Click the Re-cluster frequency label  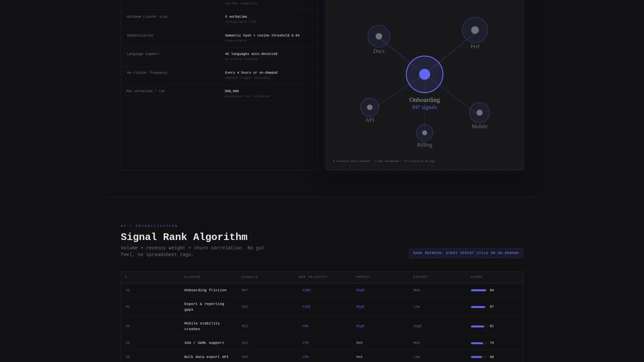click(x=147, y=73)
